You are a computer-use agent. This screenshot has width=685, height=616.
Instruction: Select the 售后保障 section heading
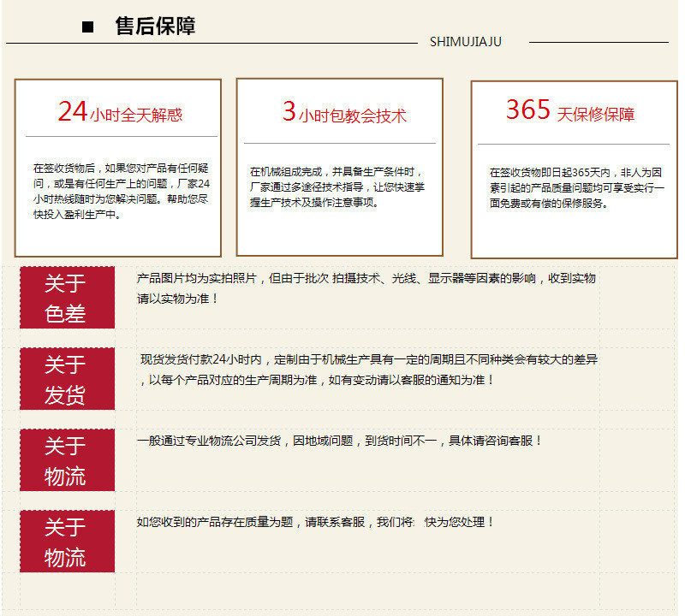pyautogui.click(x=155, y=27)
